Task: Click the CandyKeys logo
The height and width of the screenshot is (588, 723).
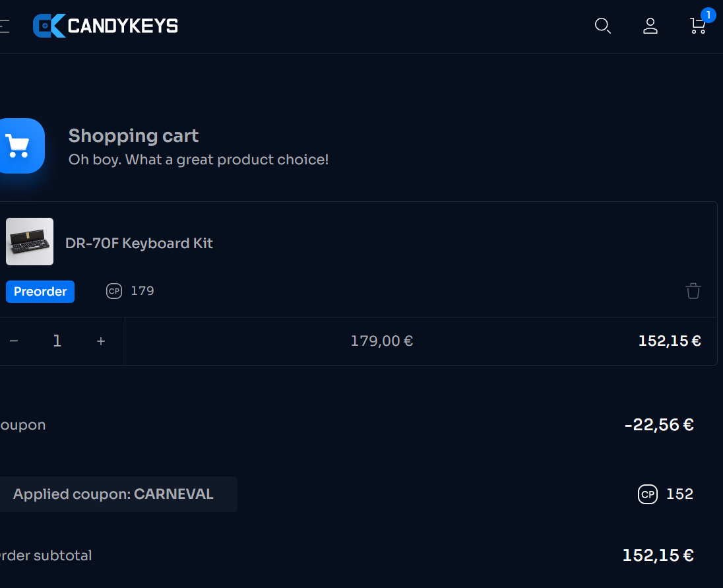Action: 106,26
